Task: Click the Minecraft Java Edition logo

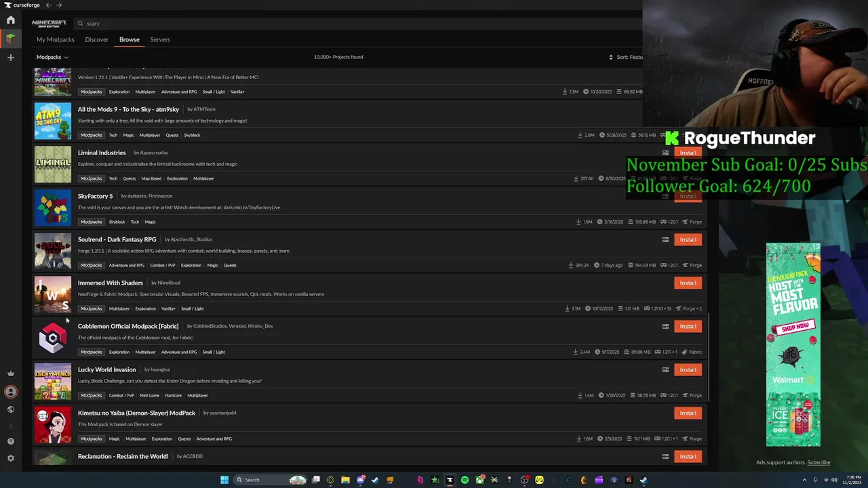Action: (49, 24)
